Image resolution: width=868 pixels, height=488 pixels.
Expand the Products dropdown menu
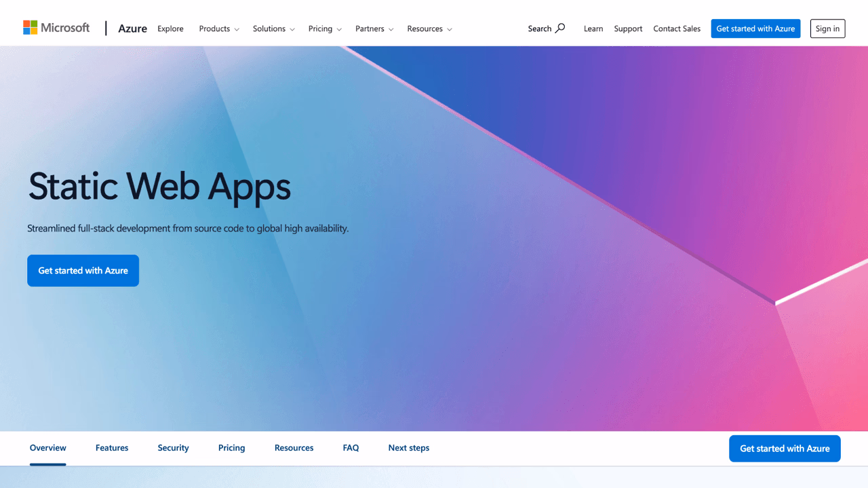[x=219, y=29]
